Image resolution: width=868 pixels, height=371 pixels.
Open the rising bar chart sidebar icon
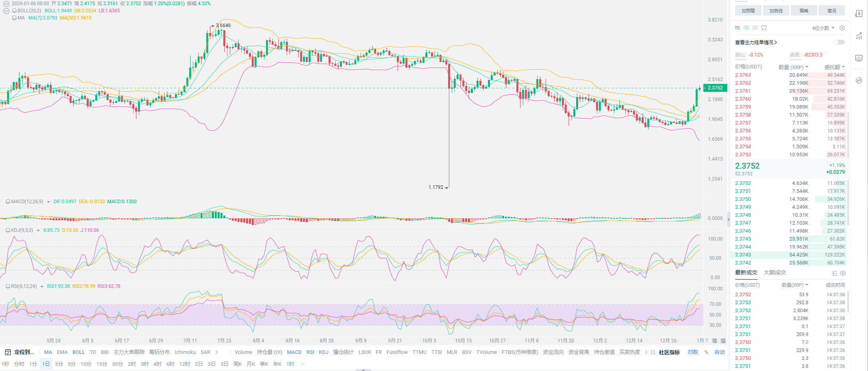click(x=859, y=36)
